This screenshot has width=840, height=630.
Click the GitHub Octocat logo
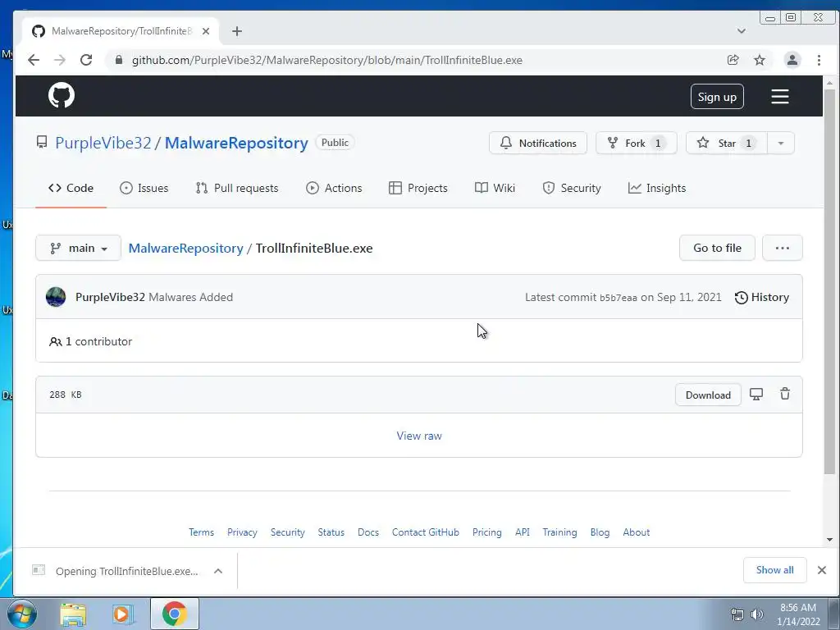point(62,95)
